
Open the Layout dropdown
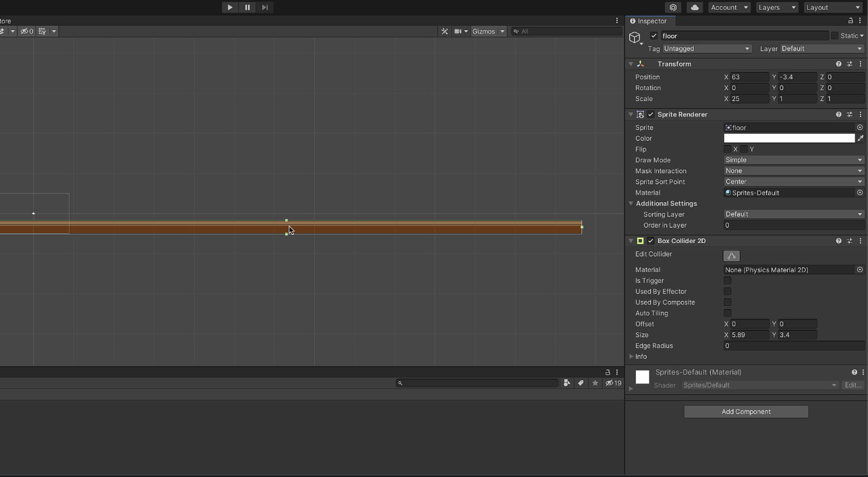[x=833, y=8]
